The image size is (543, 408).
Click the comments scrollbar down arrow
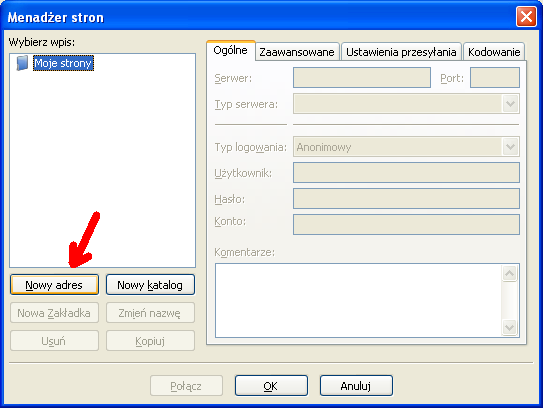point(510,327)
